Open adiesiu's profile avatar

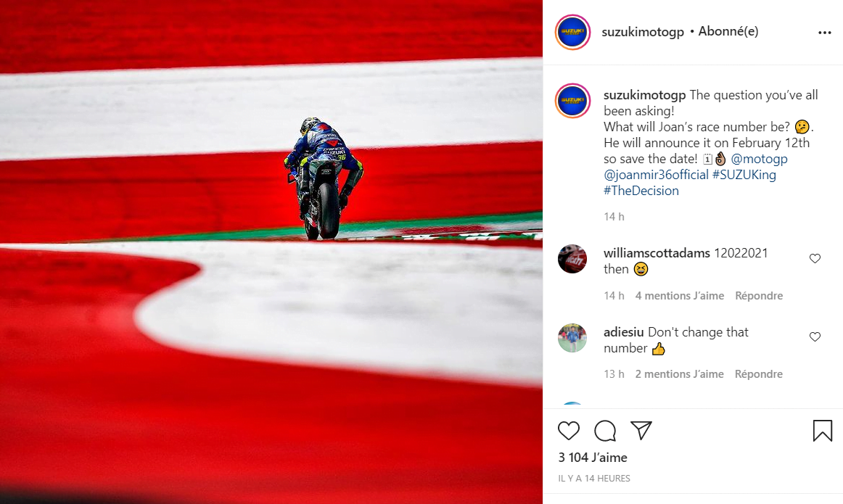[572, 338]
